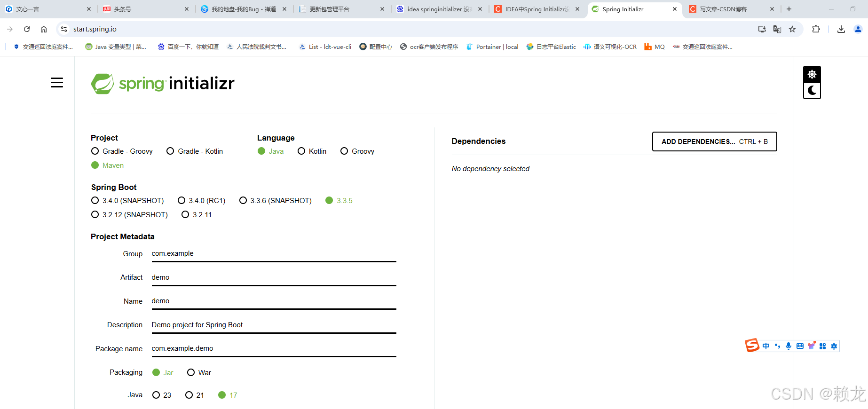Switch to the 头条号 tab
Screen dimensions: 868x409
[146, 9]
